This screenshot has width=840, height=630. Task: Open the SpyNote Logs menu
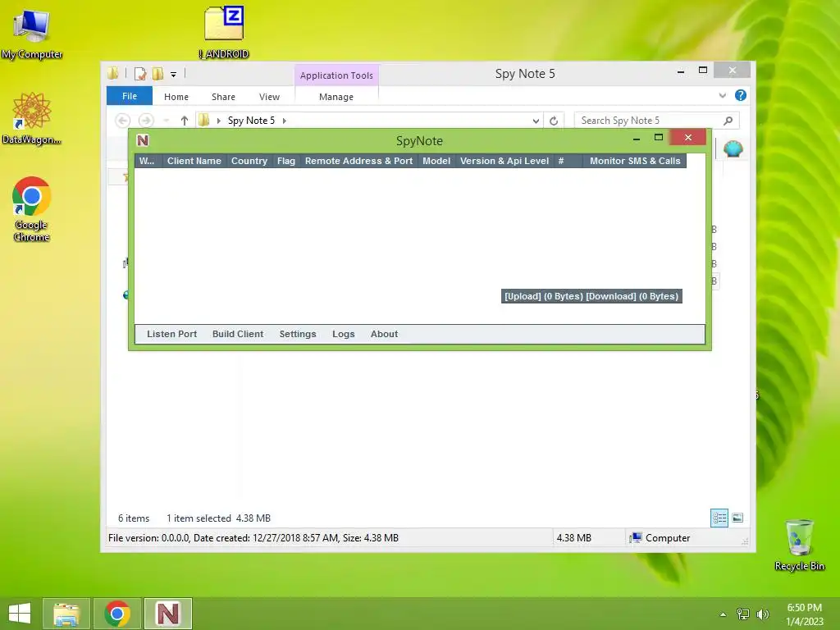point(344,334)
